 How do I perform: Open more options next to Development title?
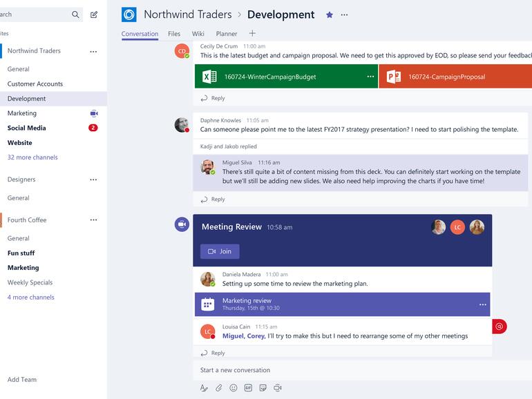click(x=344, y=15)
